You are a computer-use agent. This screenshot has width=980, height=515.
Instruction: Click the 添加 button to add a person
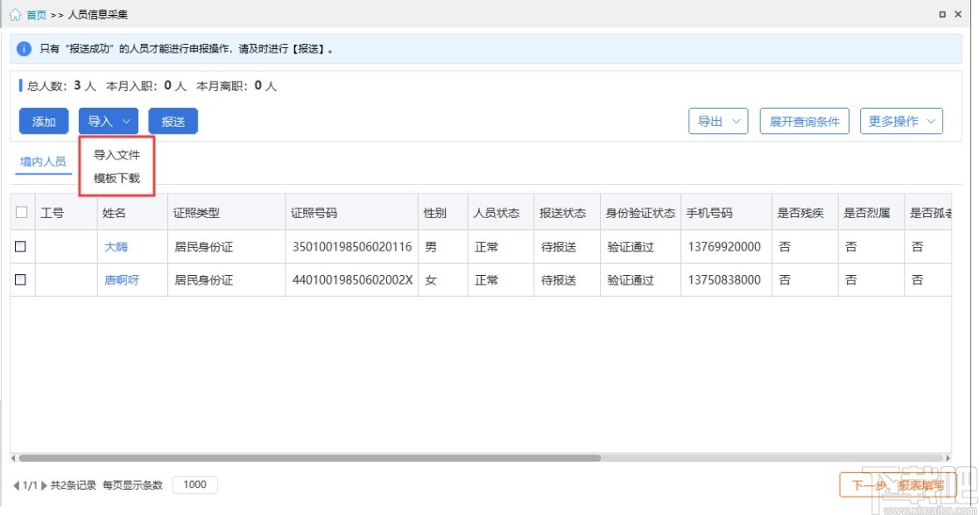click(43, 121)
